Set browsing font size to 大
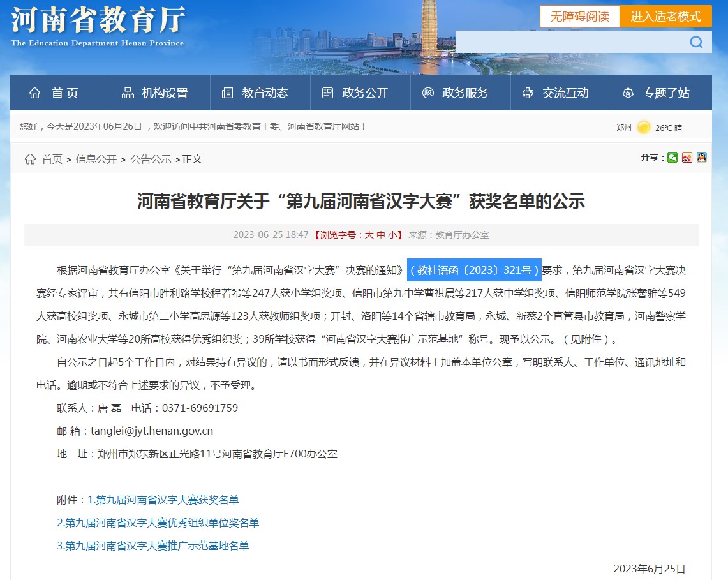 coord(369,235)
